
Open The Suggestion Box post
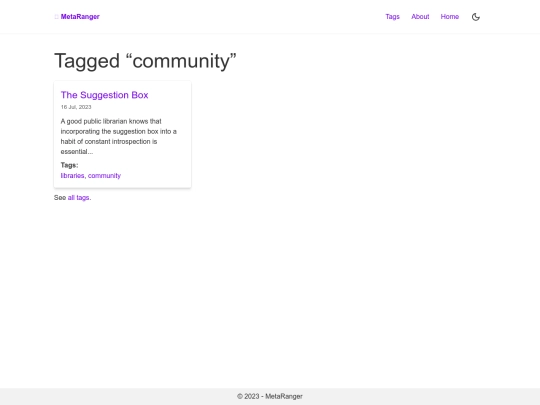click(104, 95)
